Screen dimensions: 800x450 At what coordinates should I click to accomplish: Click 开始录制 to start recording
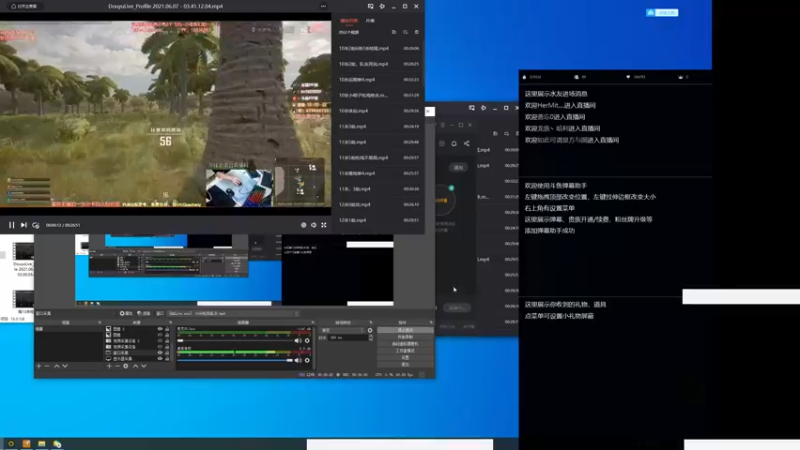[x=405, y=337]
